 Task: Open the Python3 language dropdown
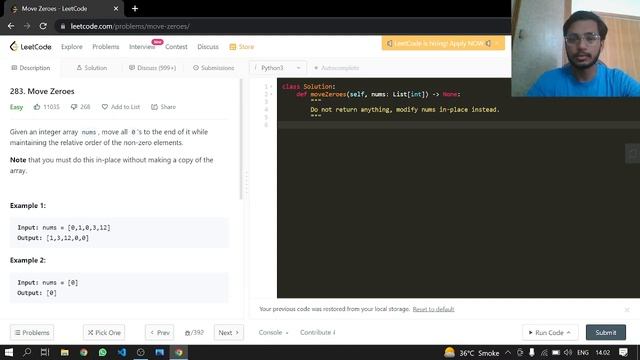coord(277,68)
